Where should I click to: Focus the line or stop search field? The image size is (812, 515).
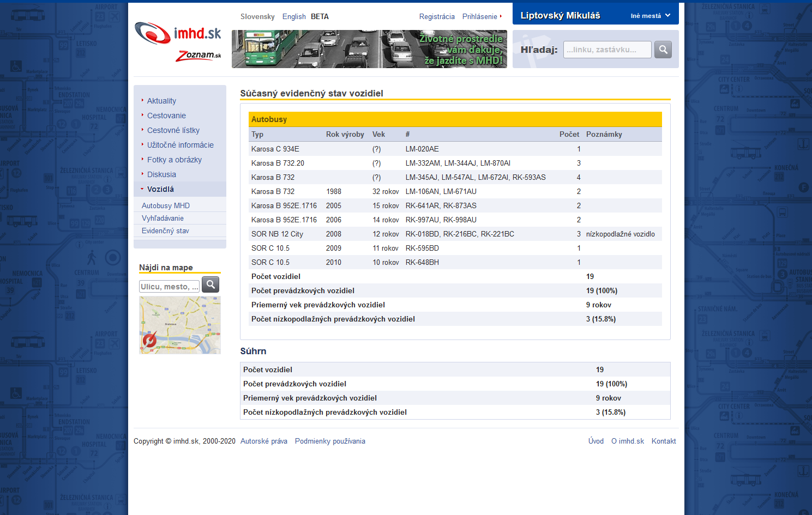point(607,50)
